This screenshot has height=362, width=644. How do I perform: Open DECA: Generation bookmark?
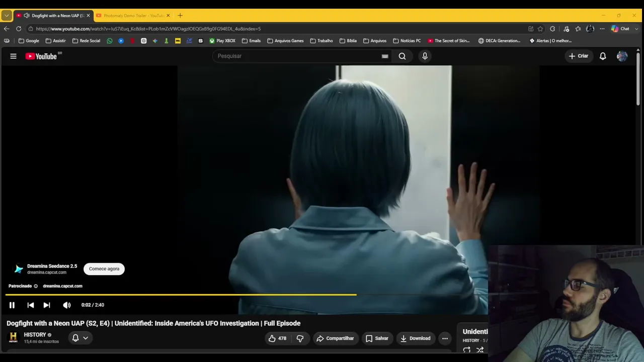(x=499, y=41)
